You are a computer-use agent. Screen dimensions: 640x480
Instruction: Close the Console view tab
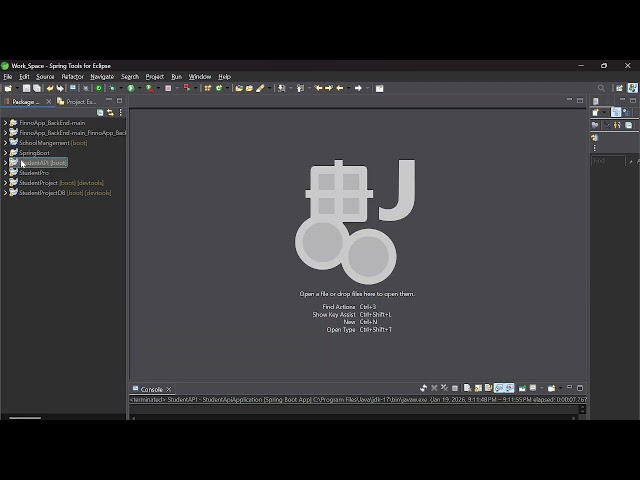pos(169,389)
